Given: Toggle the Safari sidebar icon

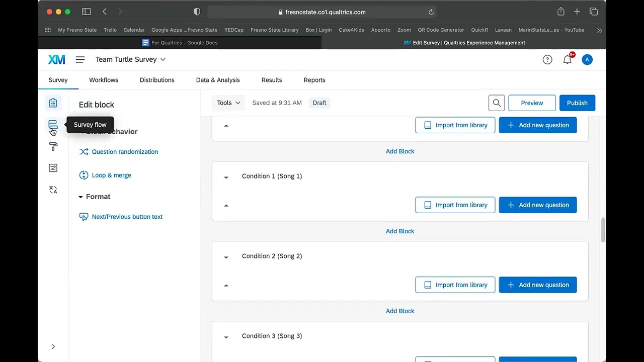Looking at the screenshot, I should coord(86,12).
